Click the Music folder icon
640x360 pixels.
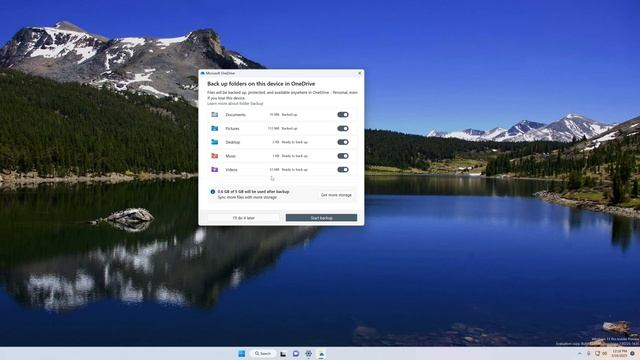214,156
